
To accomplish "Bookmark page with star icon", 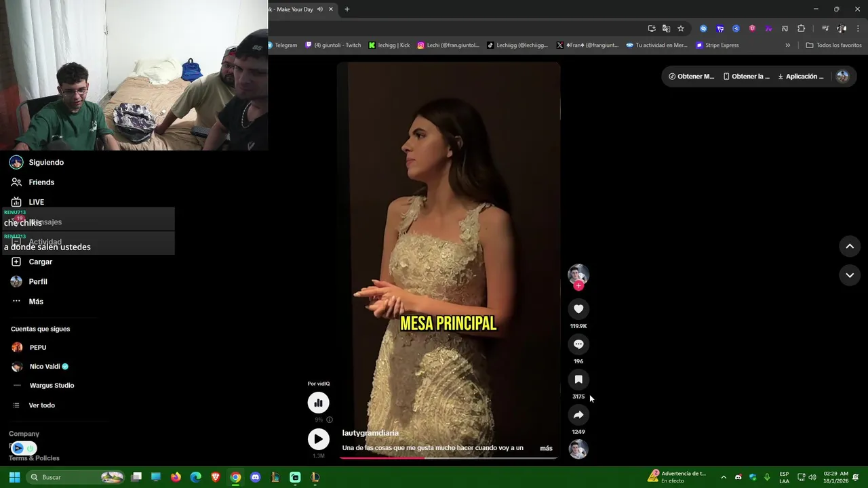I will pyautogui.click(x=681, y=28).
